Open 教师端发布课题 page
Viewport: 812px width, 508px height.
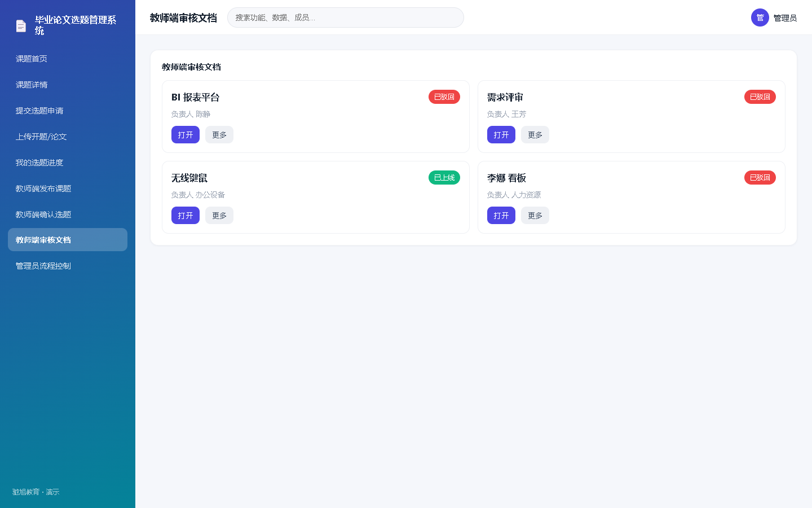pos(68,189)
